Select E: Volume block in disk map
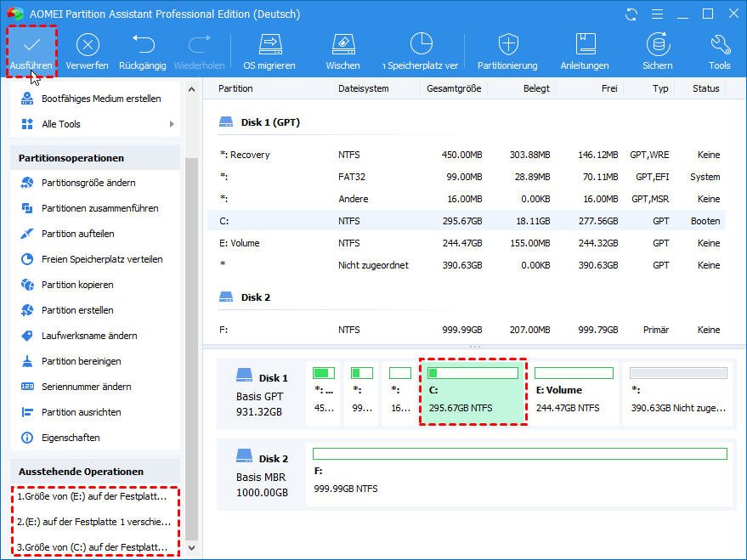Screen dimensions: 747x560 [574, 392]
